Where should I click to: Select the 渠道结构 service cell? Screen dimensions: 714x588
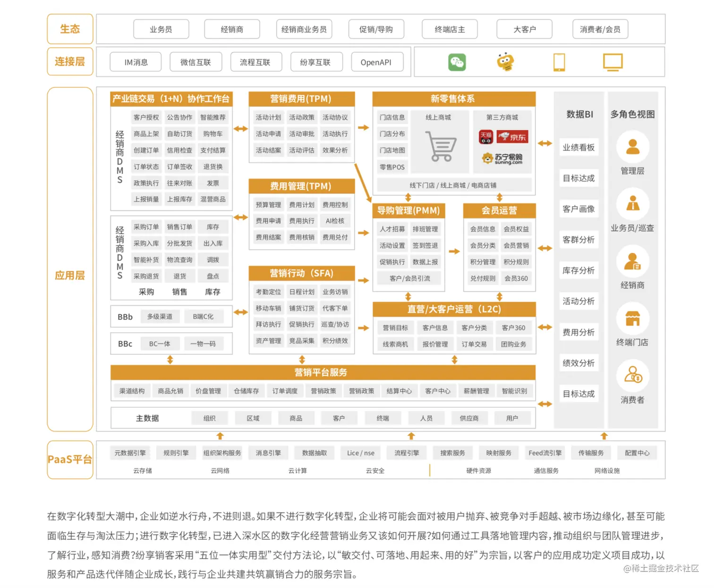point(132,391)
